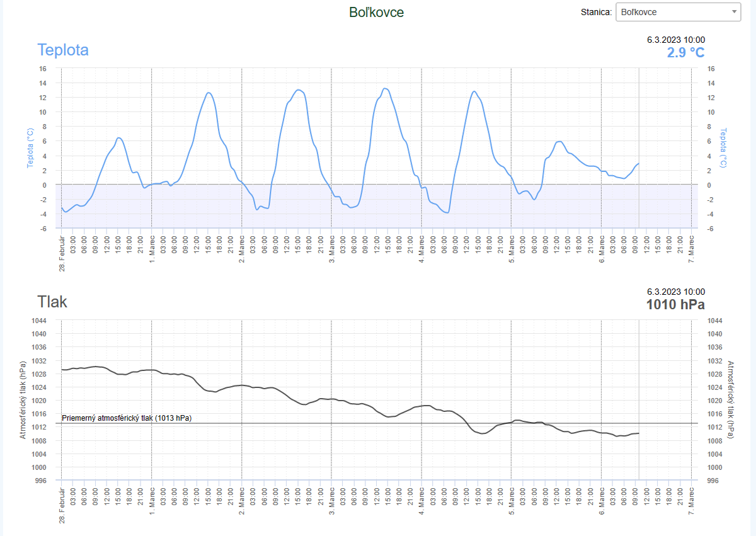Viewport: 756px width, 536px height.
Task: Click the current 2.9 °C temperature reading
Action: [685, 53]
